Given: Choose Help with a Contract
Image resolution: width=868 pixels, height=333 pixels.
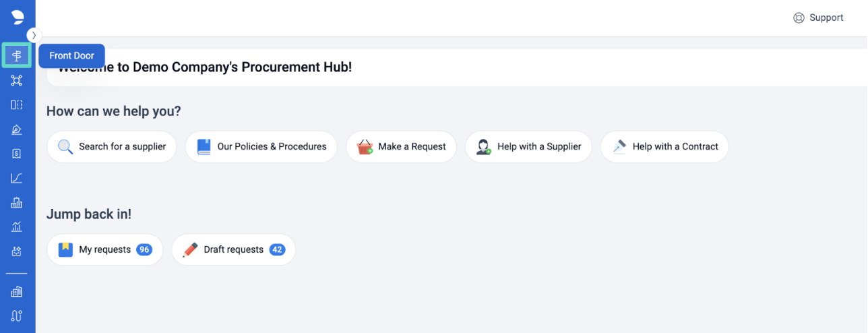Looking at the screenshot, I should [x=664, y=146].
